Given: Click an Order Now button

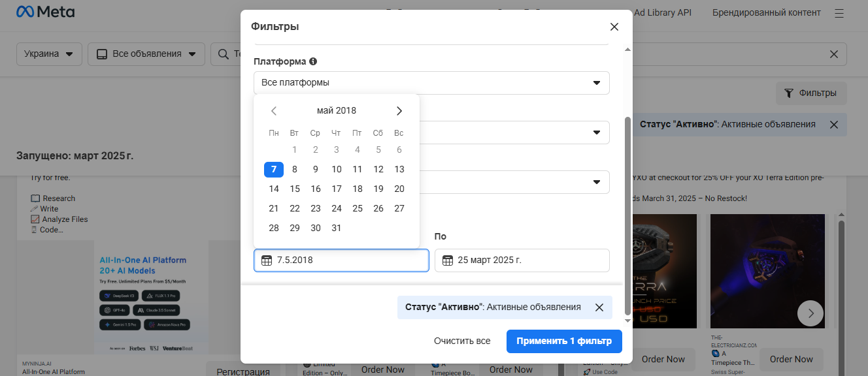Looking at the screenshot, I should pos(663,359).
